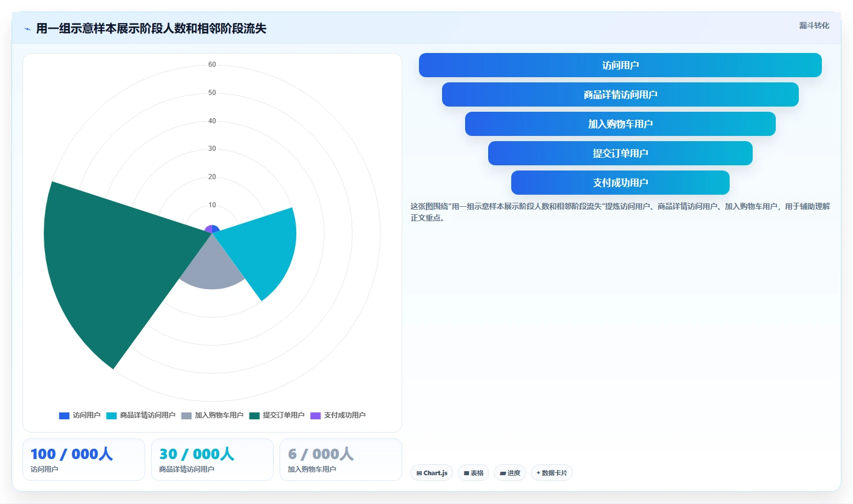The height and width of the screenshot is (504, 853).
Task: Select the 进度 tag chip
Action: [x=510, y=473]
